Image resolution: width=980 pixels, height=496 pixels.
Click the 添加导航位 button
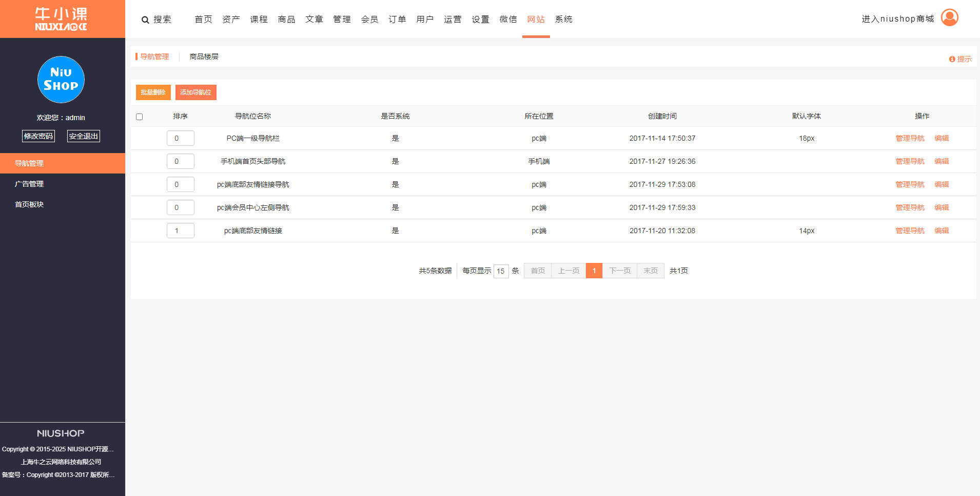(195, 92)
